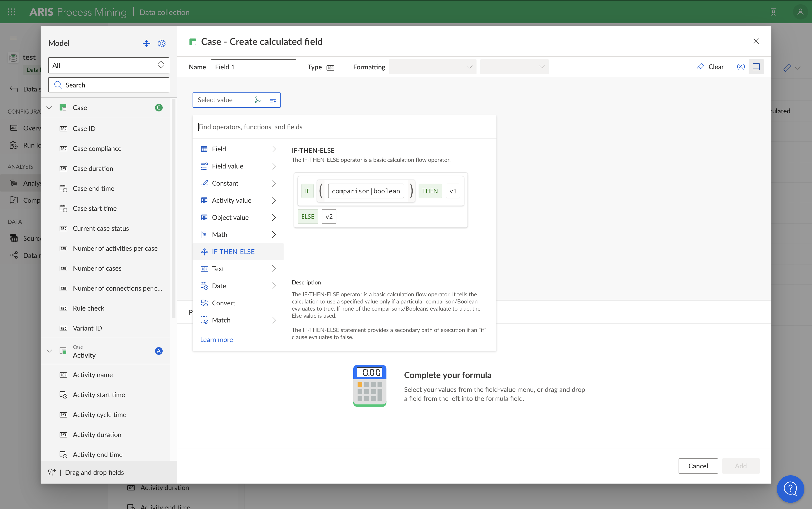Screen dimensions: 812x509
Task: Collapse the Case tree section
Action: [x=49, y=107]
